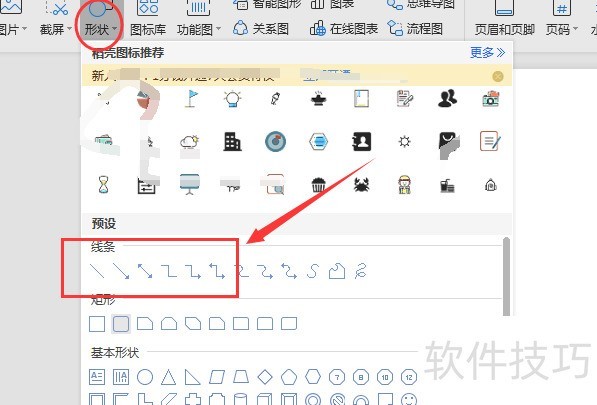Dismiss the yellow notification banner
The image size is (597, 405).
498,77
